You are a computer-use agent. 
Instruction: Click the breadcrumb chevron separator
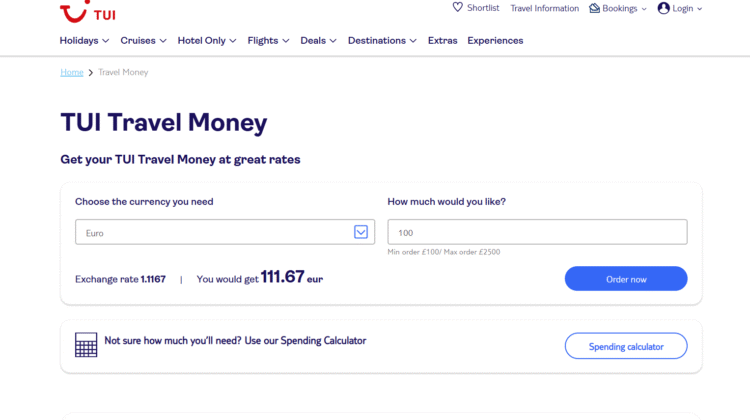point(91,73)
